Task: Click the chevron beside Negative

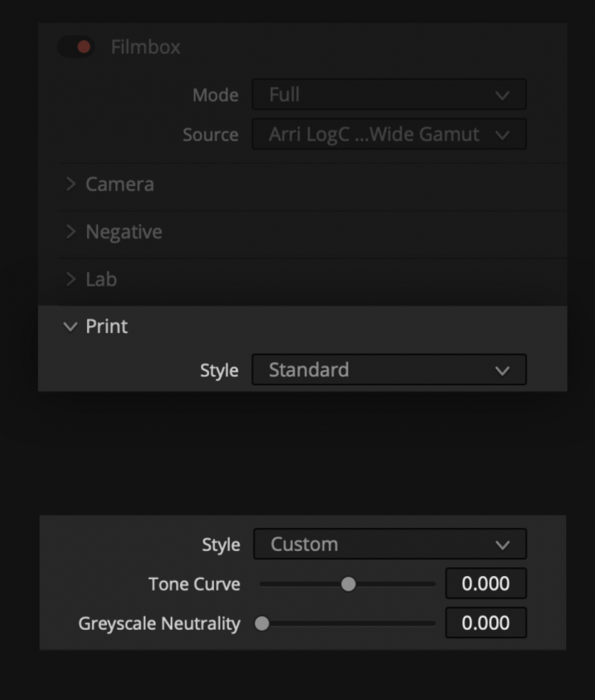Action: 71,232
